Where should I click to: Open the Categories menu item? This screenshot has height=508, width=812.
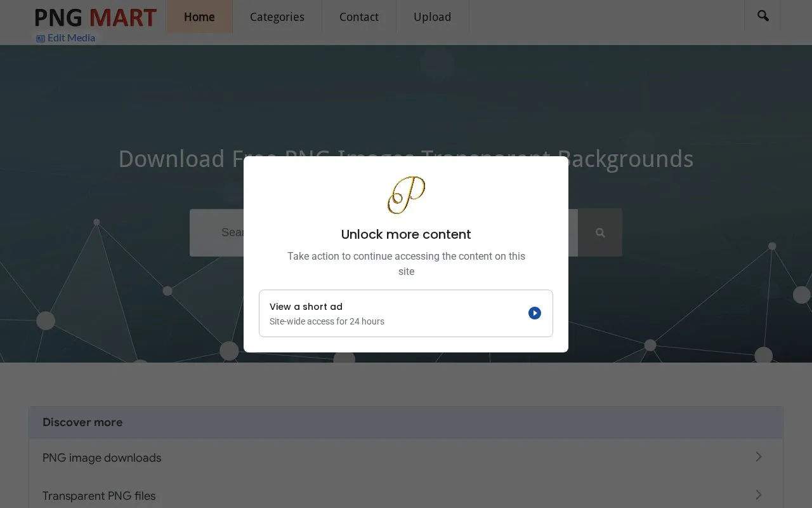pyautogui.click(x=277, y=17)
